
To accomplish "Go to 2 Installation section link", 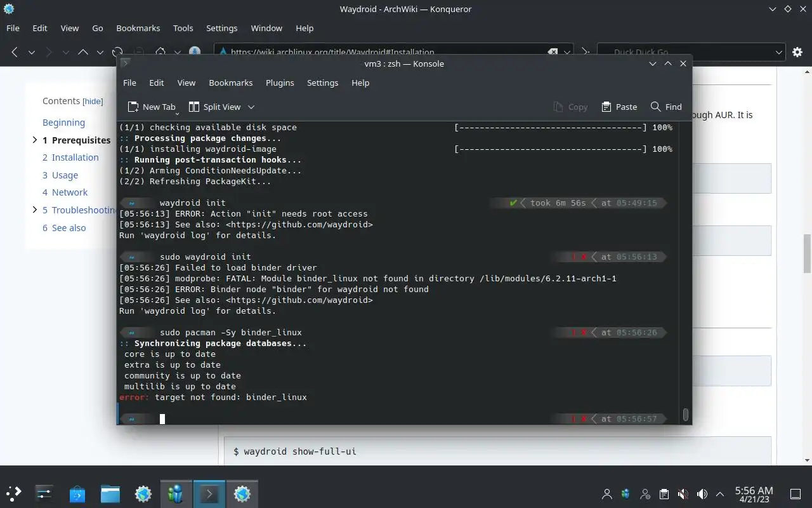I will click(x=70, y=157).
